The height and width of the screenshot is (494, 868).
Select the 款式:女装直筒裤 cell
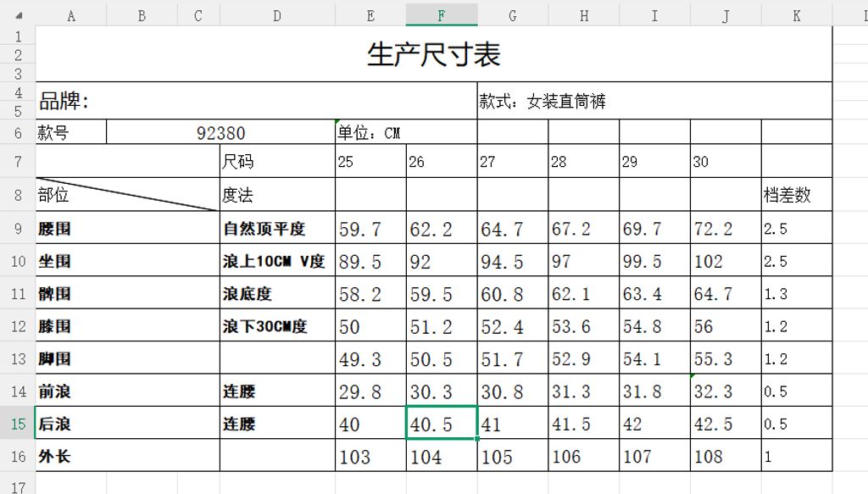point(654,102)
